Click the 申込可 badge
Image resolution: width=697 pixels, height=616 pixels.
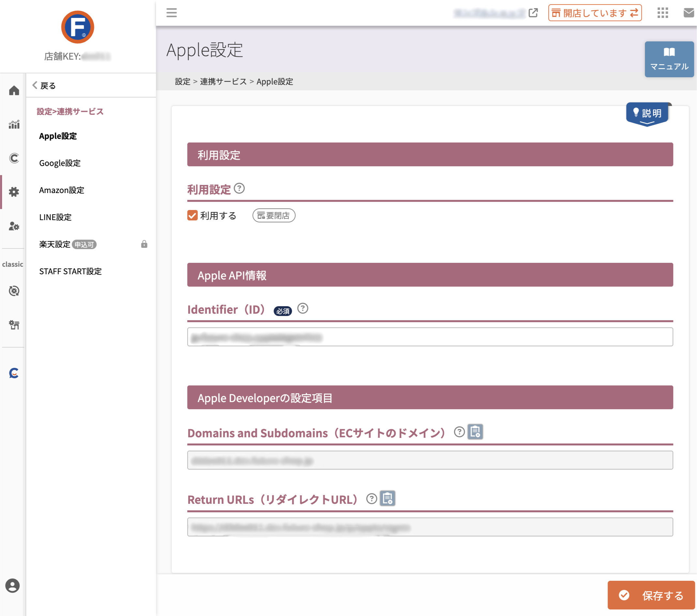pyautogui.click(x=84, y=245)
